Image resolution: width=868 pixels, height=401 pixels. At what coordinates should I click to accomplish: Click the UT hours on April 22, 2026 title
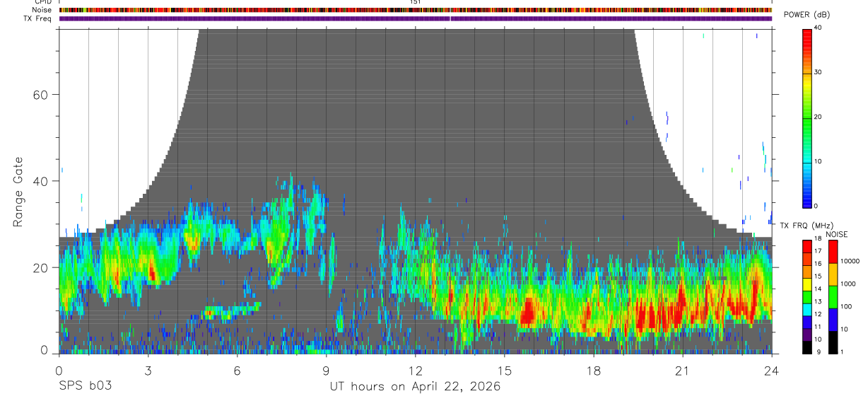pyautogui.click(x=416, y=386)
